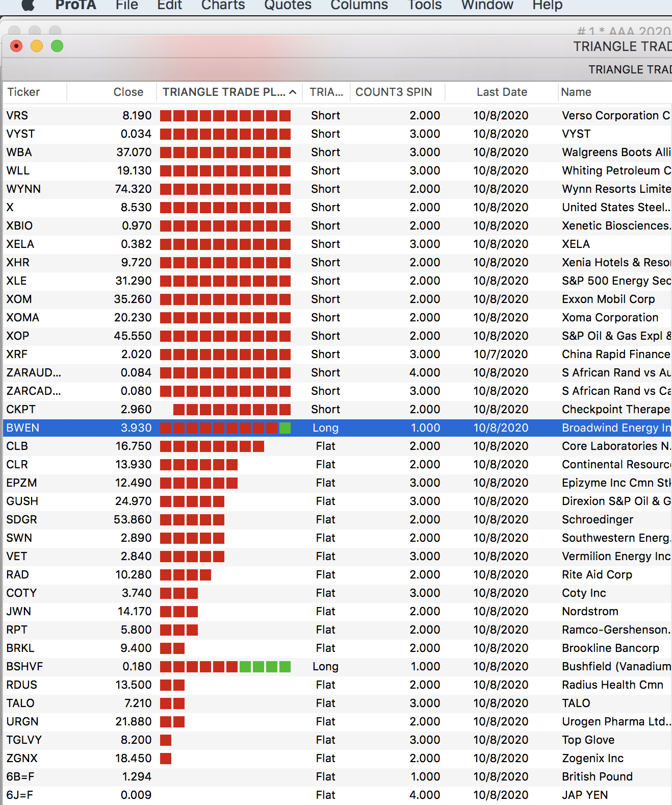672x805 pixels.
Task: Click the British Pound name cell
Action: pyautogui.click(x=597, y=776)
